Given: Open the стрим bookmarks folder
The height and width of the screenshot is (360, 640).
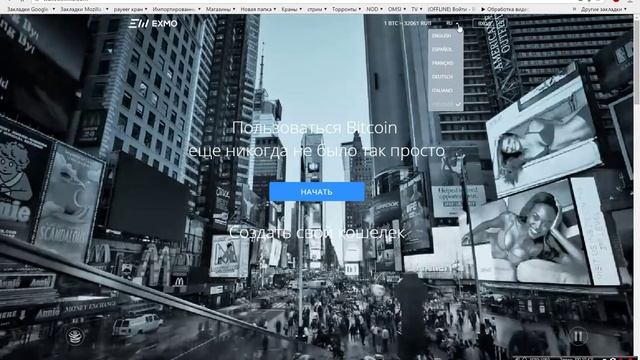Looking at the screenshot, I should 317,9.
